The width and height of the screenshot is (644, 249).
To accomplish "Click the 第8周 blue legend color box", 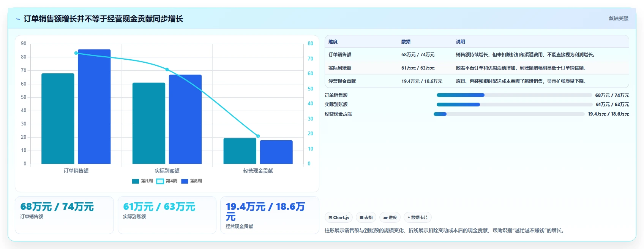I will (185, 181).
